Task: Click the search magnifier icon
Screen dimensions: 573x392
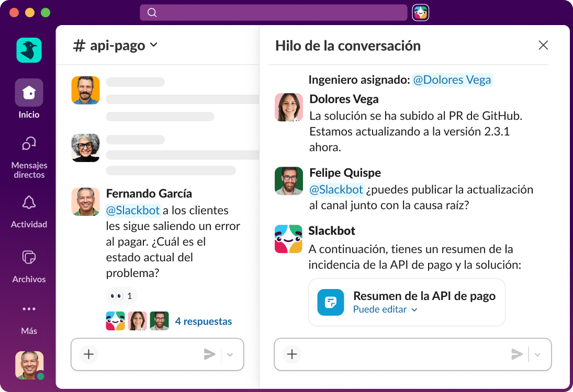Action: (x=152, y=13)
